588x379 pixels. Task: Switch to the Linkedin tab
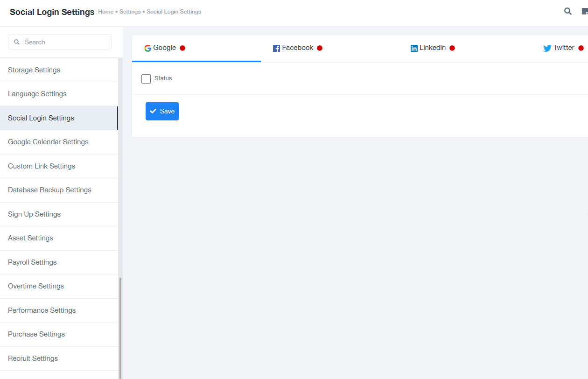[x=432, y=48]
